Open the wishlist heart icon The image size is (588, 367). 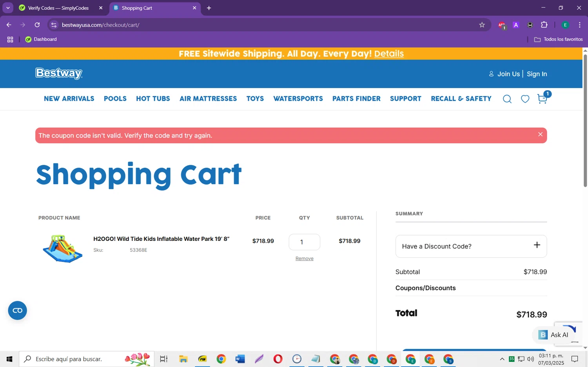click(525, 99)
